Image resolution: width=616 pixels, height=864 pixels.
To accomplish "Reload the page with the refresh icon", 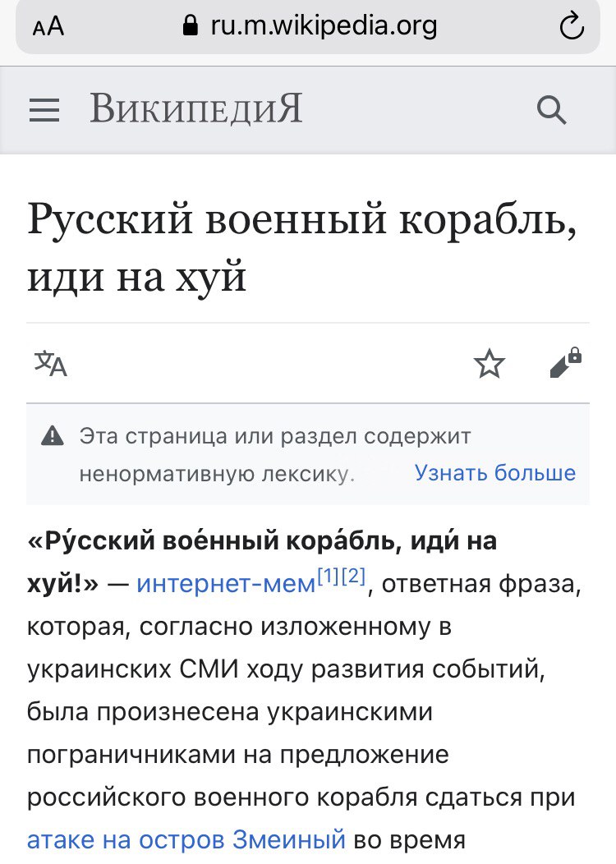I will click(x=571, y=27).
